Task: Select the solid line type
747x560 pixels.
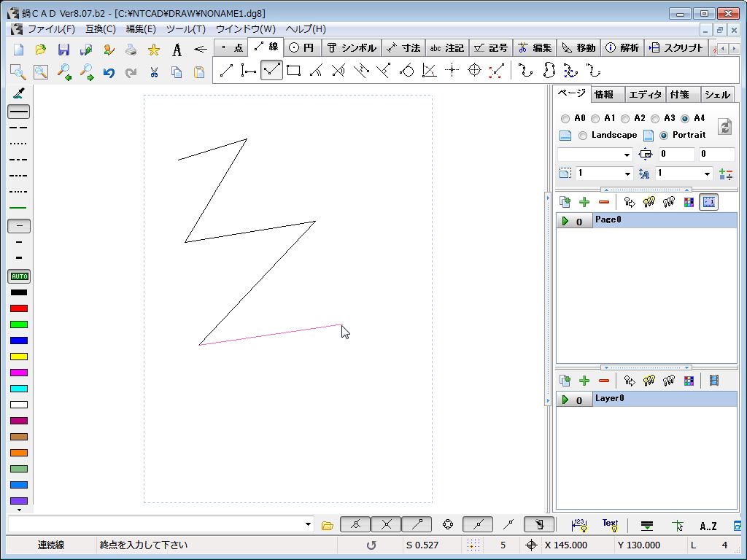Action: [19, 112]
